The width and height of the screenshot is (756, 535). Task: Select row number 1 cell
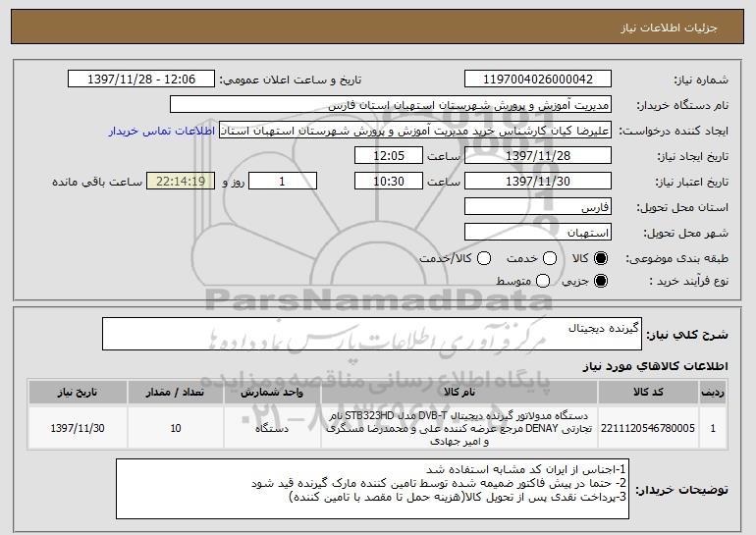tap(713, 428)
